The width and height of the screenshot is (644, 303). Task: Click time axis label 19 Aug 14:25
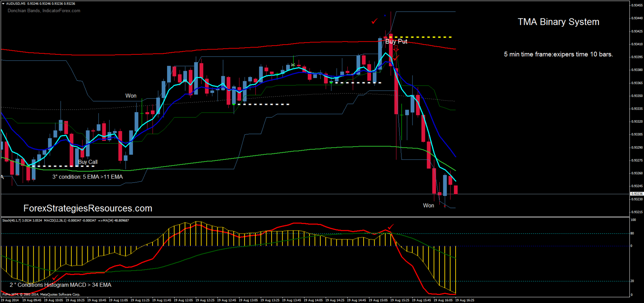pos(335,300)
